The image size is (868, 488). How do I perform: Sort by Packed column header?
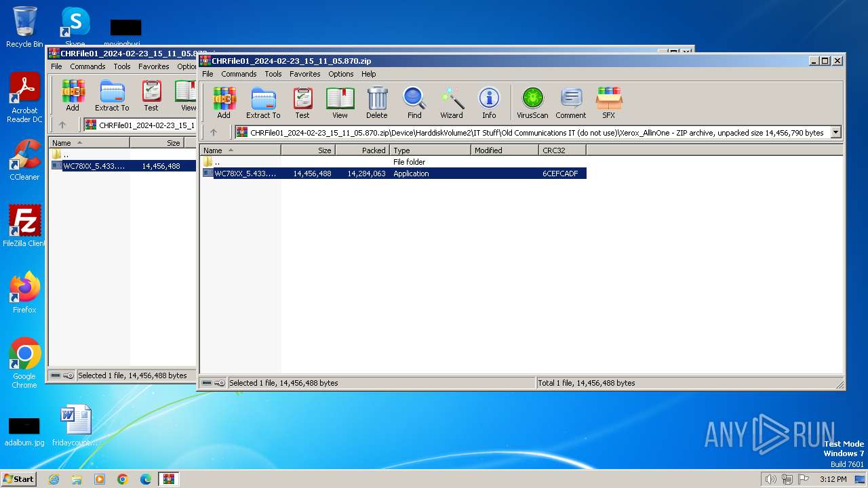363,150
